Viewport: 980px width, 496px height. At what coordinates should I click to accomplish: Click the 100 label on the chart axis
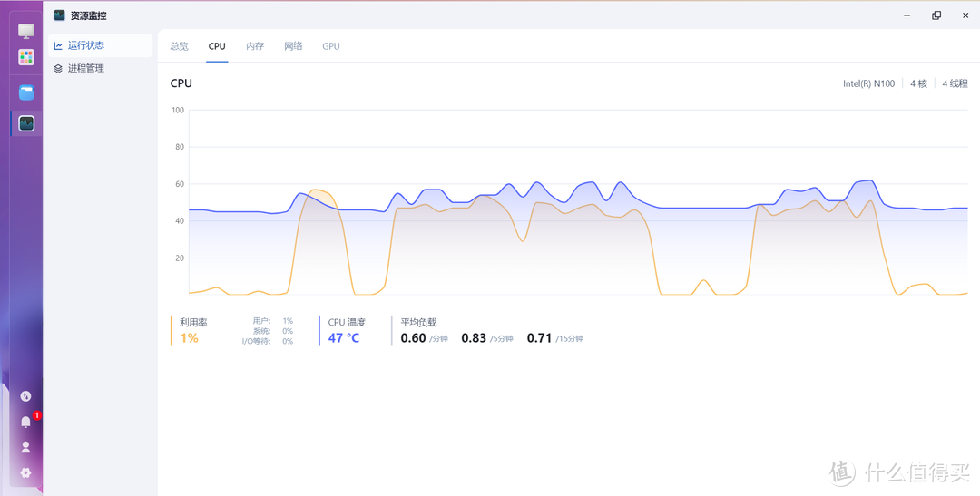pyautogui.click(x=178, y=111)
